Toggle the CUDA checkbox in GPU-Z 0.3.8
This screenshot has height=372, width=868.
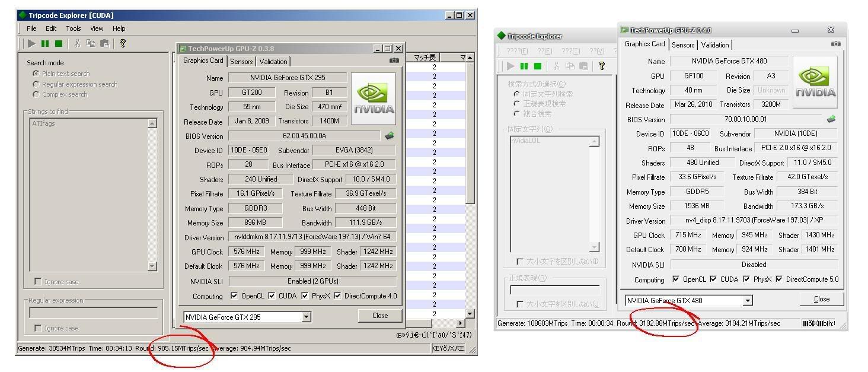coord(272,296)
